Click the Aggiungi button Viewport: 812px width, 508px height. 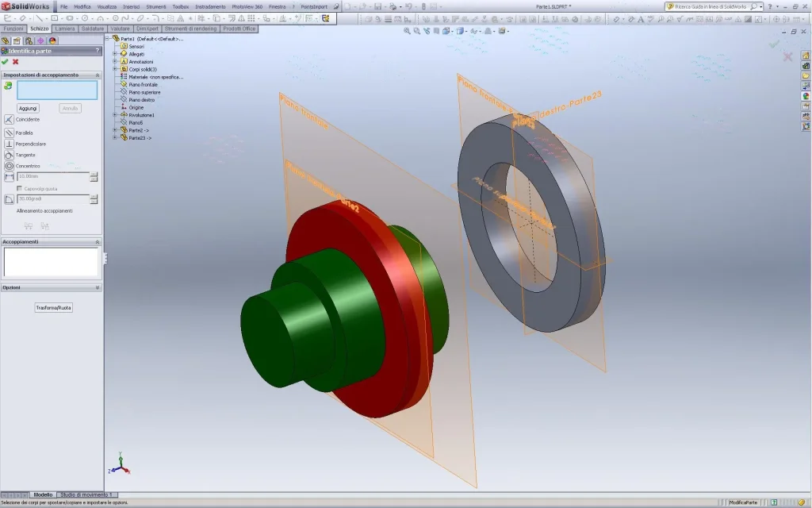click(x=28, y=108)
